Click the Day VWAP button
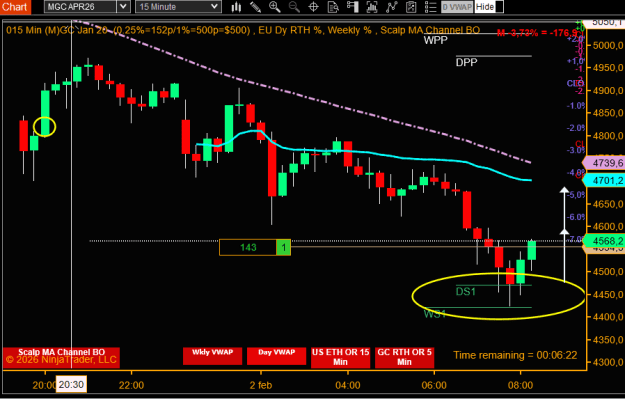The height and width of the screenshot is (399, 625). click(x=277, y=356)
